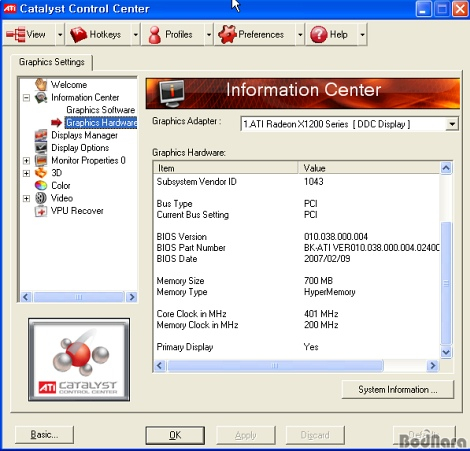
Task: Click the Subsystem Vendor ID row
Action: pos(297,182)
